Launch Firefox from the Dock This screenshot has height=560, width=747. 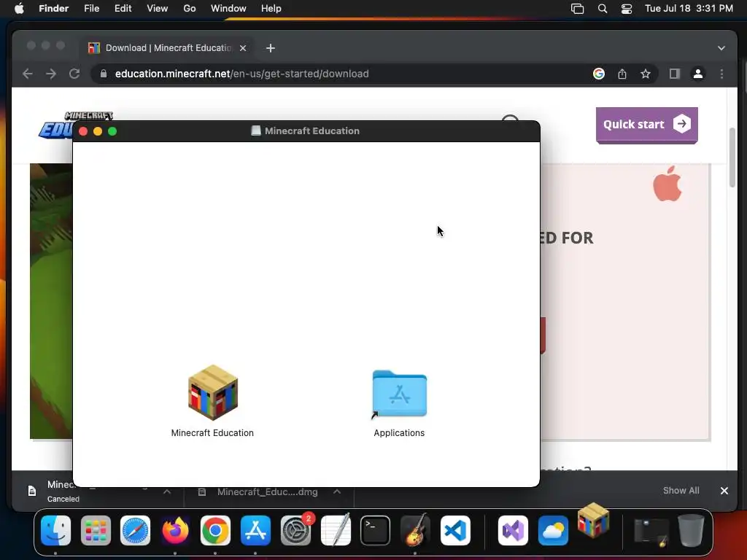point(175,531)
